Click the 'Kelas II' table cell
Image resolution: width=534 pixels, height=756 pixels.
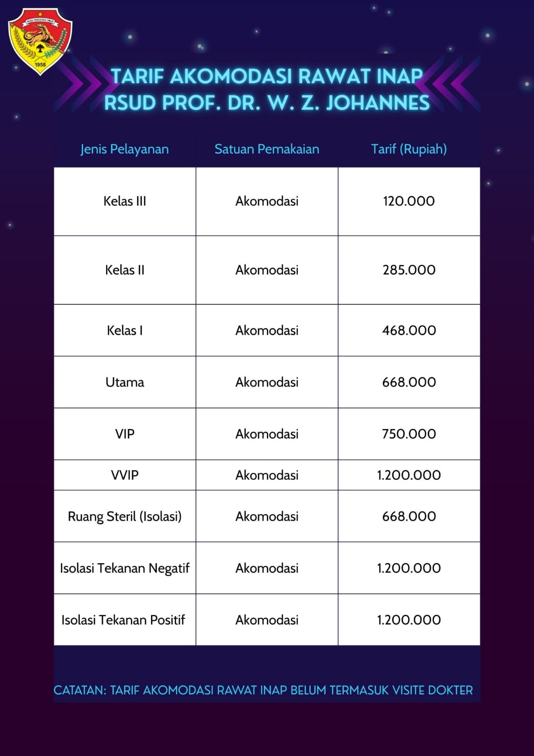125,270
